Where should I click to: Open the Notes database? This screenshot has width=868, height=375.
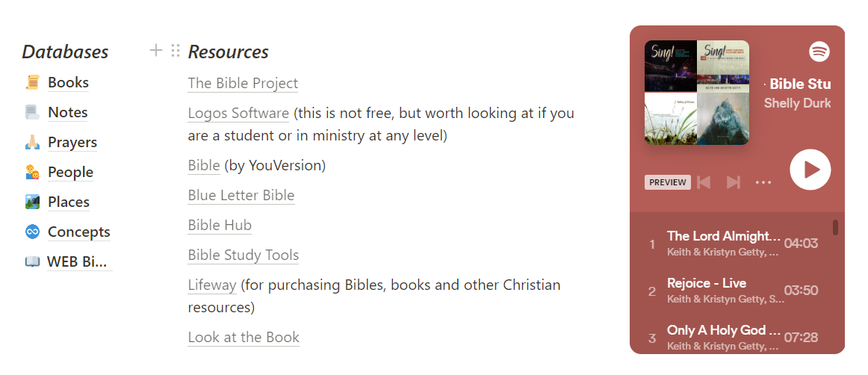pyautogui.click(x=67, y=113)
